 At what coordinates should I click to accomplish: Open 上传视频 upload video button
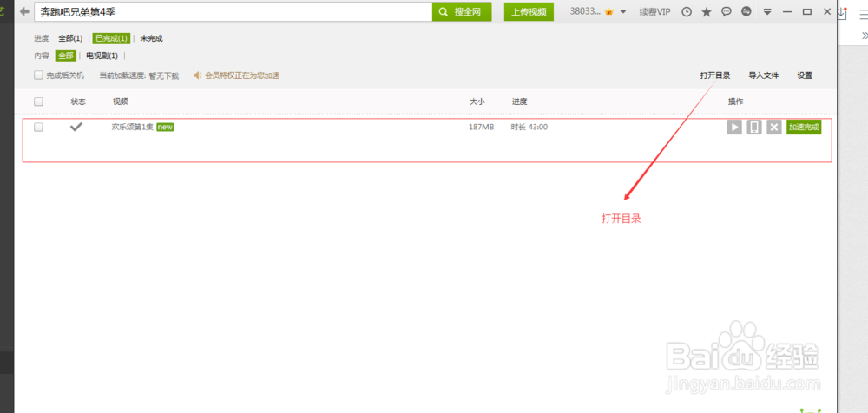tap(529, 11)
